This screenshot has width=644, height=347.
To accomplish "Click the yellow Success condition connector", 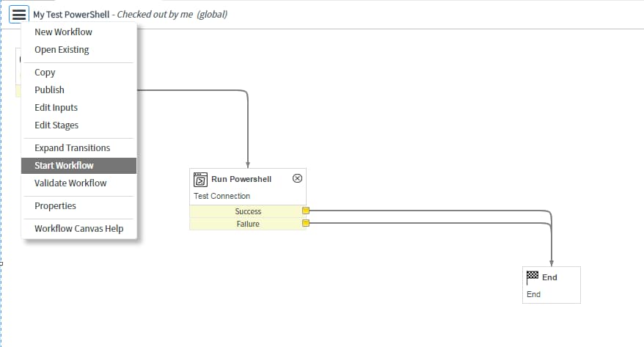I will coord(306,211).
